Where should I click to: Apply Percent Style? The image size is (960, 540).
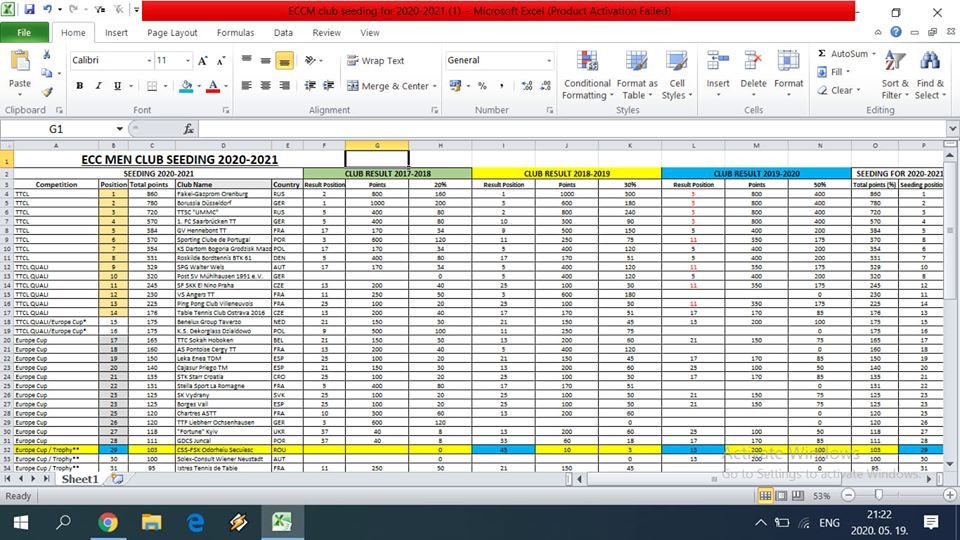tap(482, 86)
